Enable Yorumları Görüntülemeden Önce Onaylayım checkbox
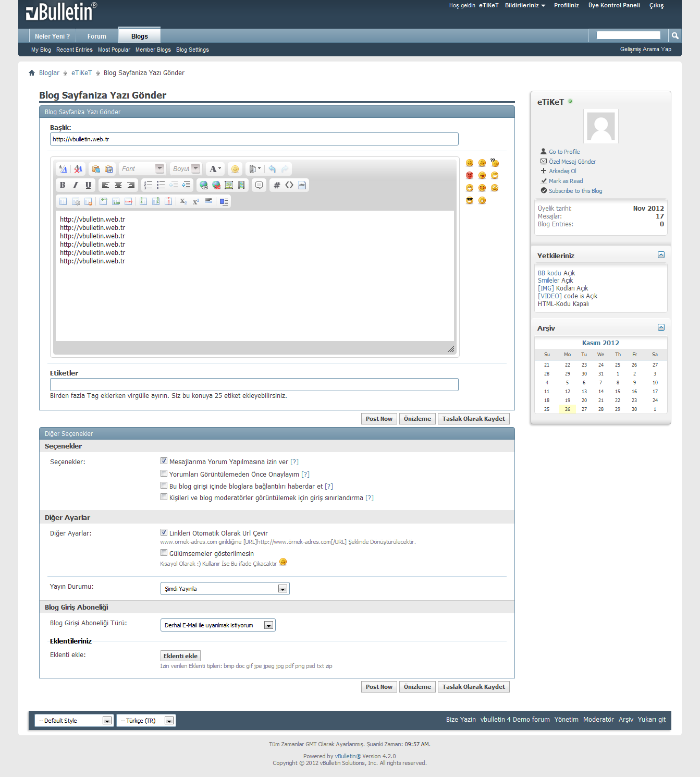This screenshot has height=777, width=700. (164, 474)
